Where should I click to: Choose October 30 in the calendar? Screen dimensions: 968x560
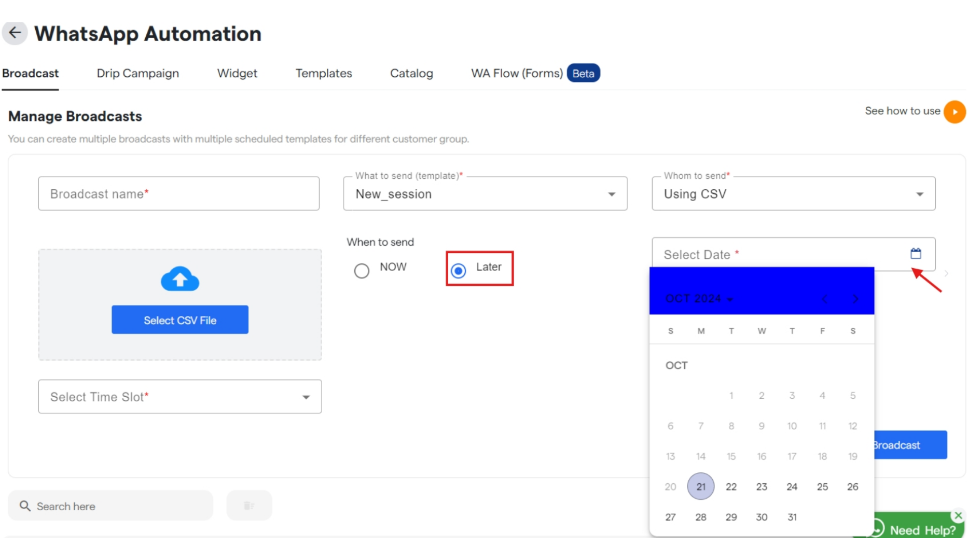tap(762, 517)
